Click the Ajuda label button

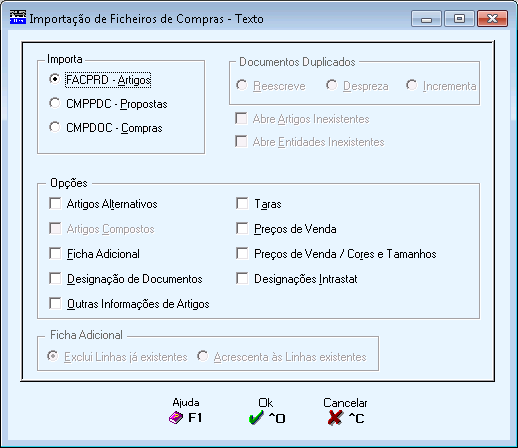coord(186,403)
